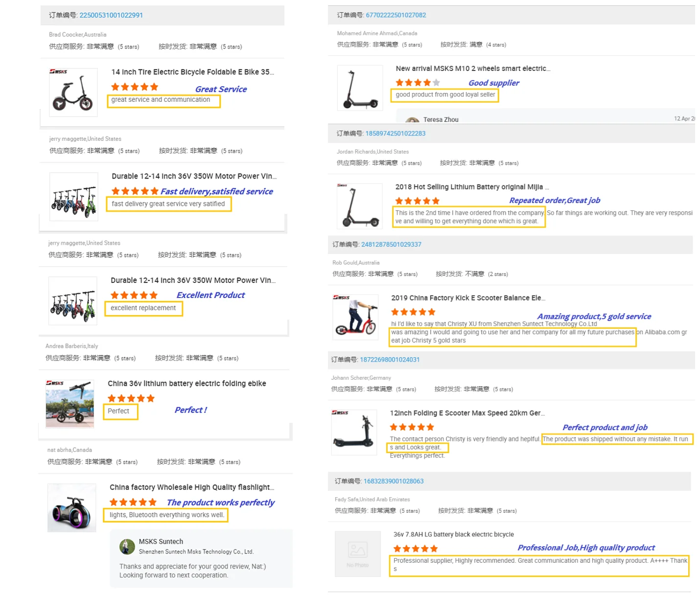Viewport: 700px width, 597px height.
Task: Open order 24812878501029337 details
Action: coord(391,244)
